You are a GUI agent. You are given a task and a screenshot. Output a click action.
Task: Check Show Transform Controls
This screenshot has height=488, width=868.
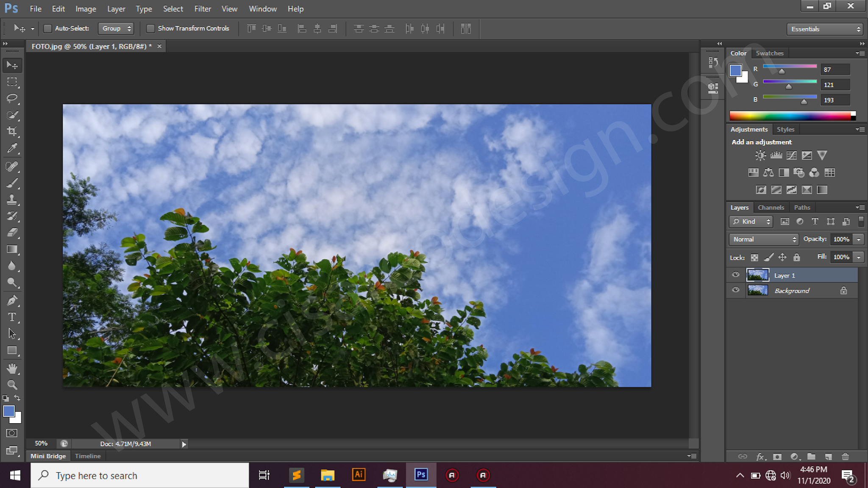pos(150,28)
